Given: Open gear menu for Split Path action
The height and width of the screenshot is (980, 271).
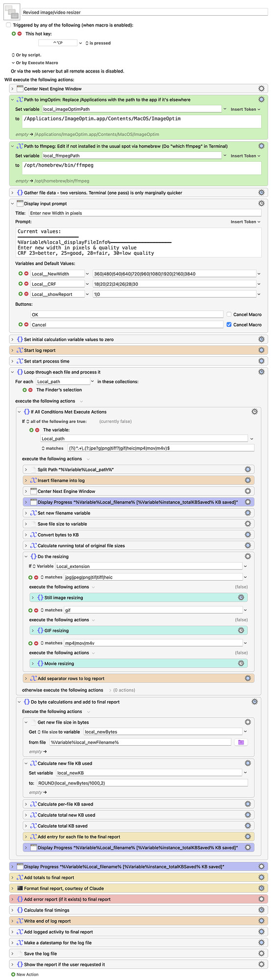Looking at the screenshot, I should point(247,469).
